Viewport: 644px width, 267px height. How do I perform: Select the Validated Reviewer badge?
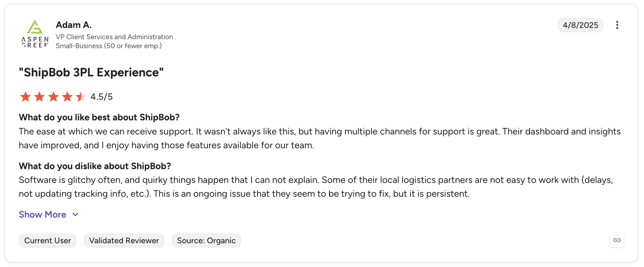[x=124, y=241]
